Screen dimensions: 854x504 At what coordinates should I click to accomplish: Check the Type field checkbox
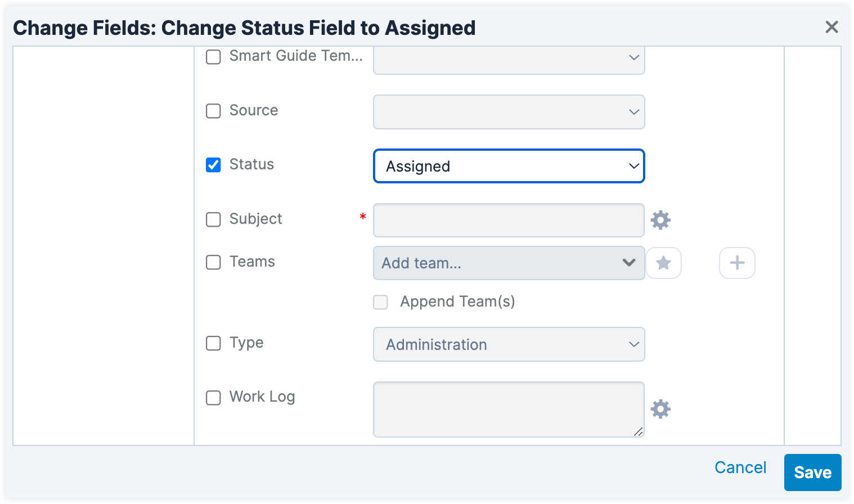tap(213, 343)
